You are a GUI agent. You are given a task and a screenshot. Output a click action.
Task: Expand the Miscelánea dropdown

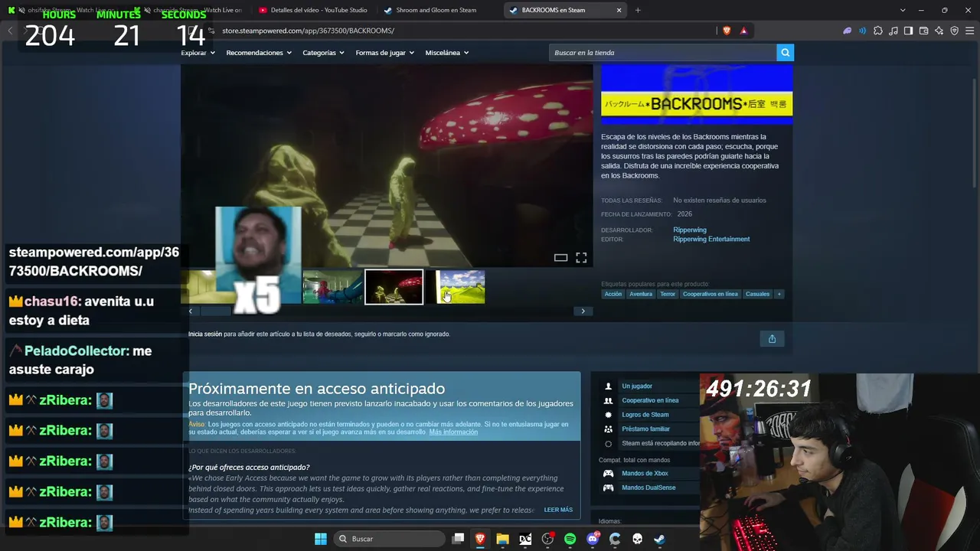coord(446,53)
